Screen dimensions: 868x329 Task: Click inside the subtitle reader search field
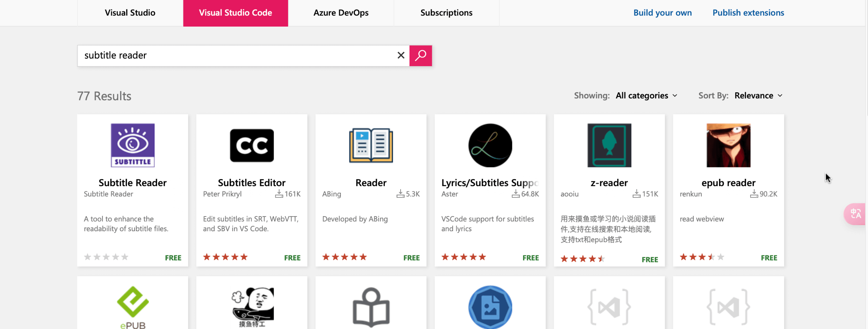(x=234, y=56)
